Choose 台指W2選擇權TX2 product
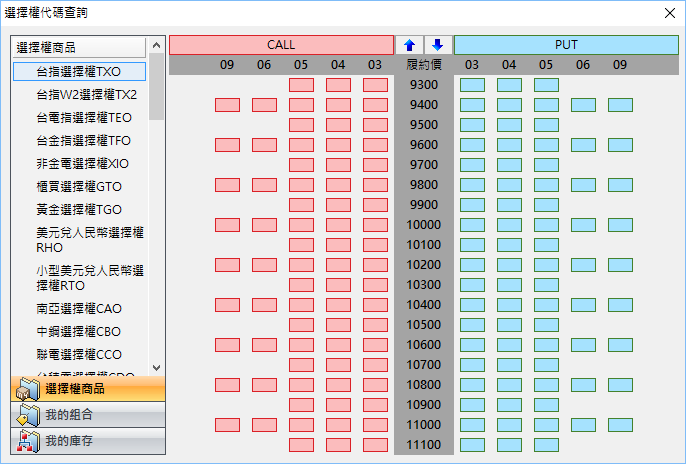The height and width of the screenshot is (464, 686). click(x=86, y=95)
